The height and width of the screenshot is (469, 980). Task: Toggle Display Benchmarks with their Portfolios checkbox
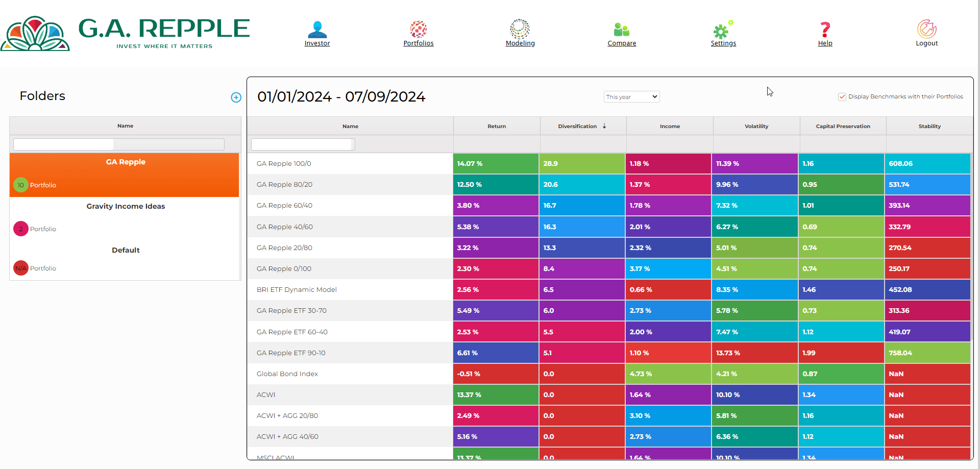click(842, 97)
